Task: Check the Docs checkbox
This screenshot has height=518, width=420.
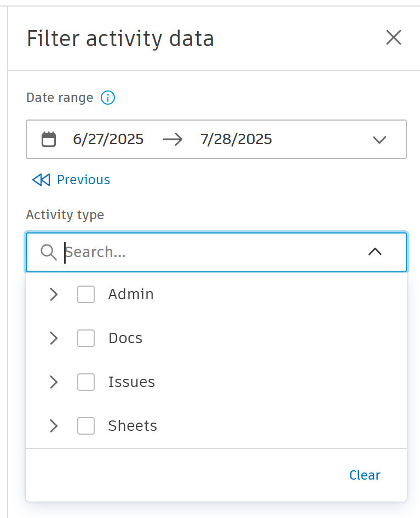Action: pyautogui.click(x=86, y=338)
